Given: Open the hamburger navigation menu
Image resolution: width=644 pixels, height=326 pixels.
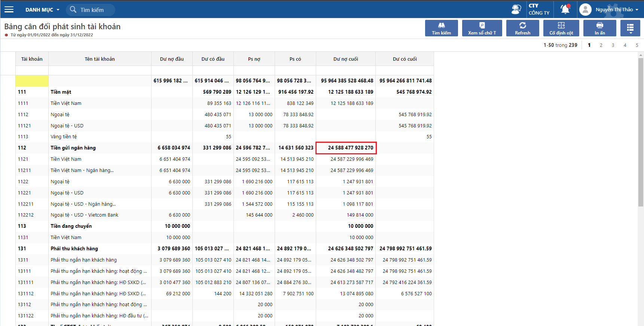Looking at the screenshot, I should point(9,9).
